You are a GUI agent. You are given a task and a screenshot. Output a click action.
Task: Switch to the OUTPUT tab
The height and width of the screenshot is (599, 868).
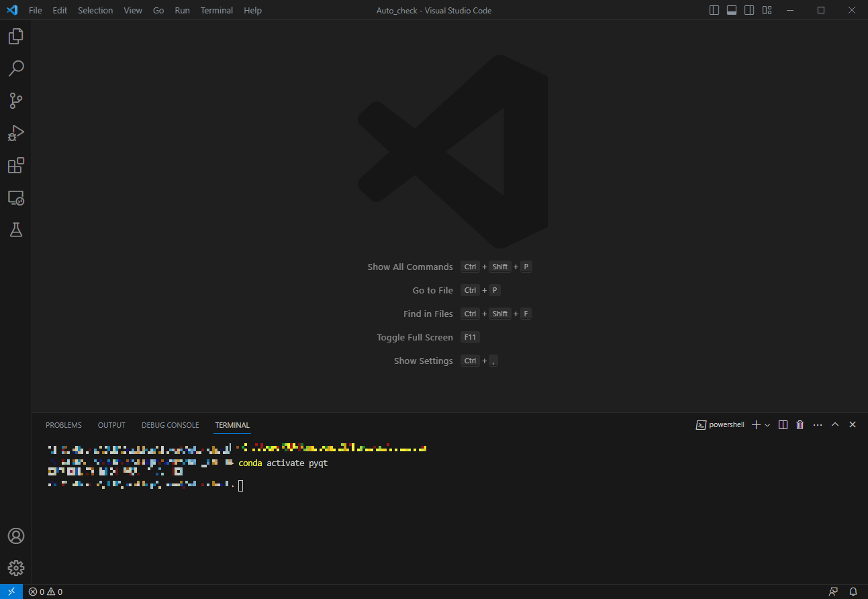(x=111, y=425)
